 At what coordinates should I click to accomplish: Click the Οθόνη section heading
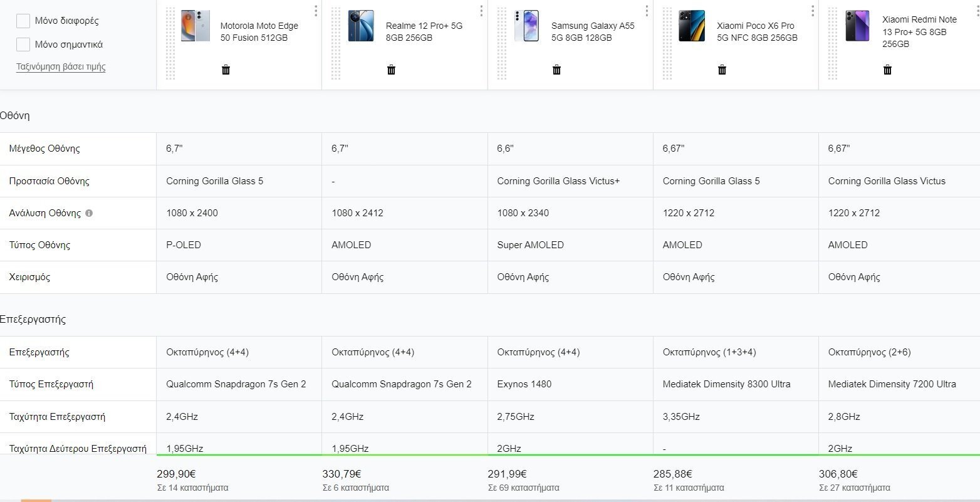(x=15, y=116)
